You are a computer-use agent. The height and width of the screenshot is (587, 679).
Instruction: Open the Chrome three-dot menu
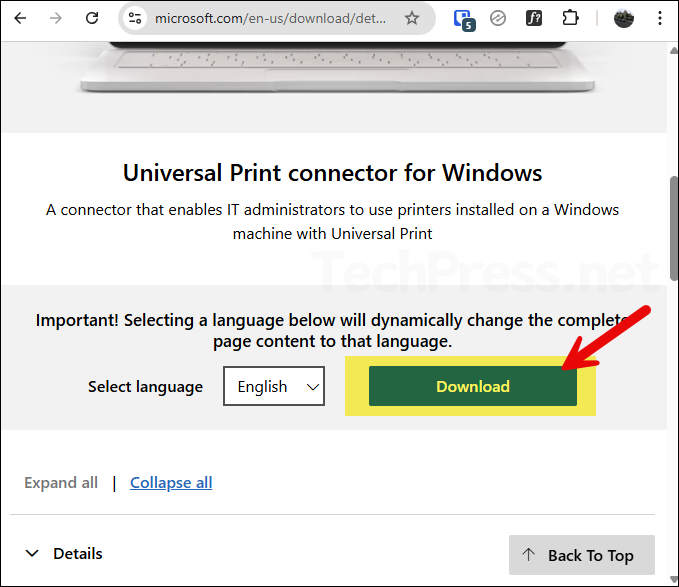click(660, 18)
